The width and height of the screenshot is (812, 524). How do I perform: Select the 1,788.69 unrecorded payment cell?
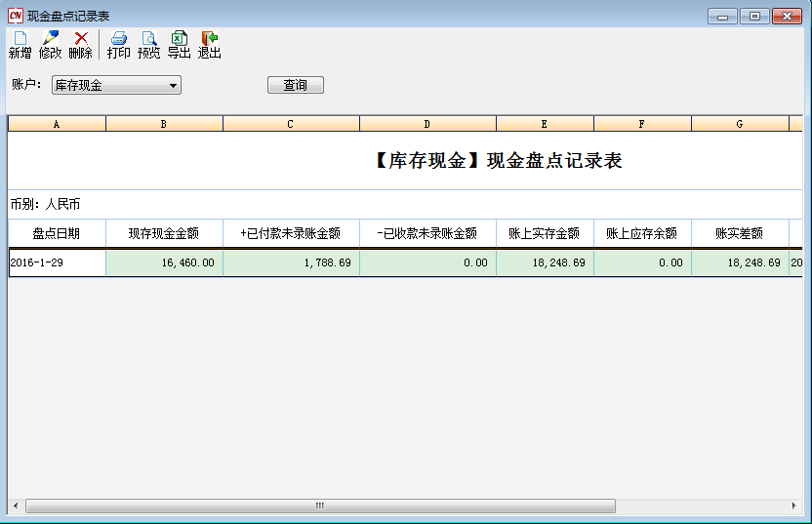pyautogui.click(x=291, y=262)
